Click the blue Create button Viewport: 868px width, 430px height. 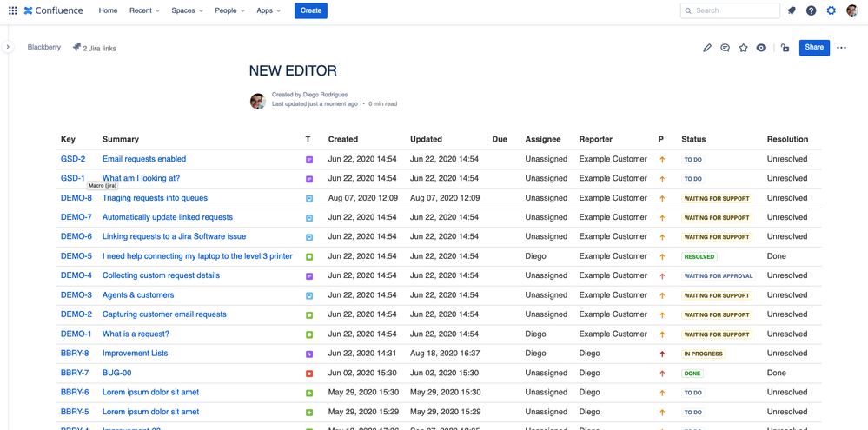pyautogui.click(x=311, y=10)
